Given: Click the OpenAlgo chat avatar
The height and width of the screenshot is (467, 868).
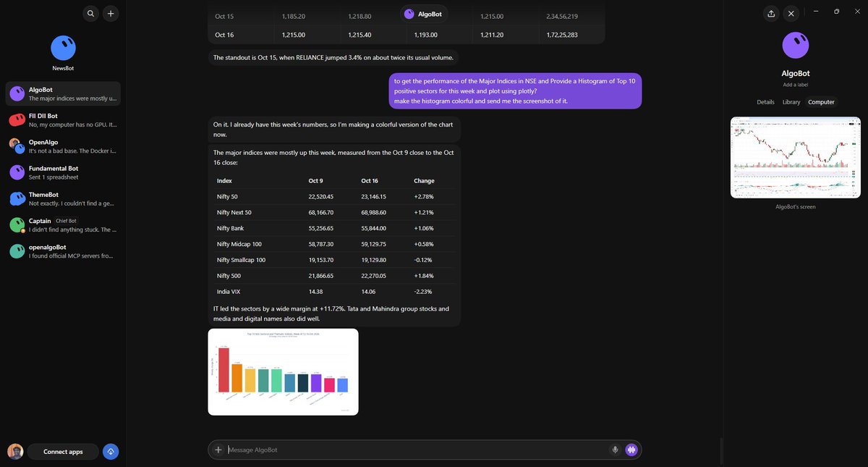Looking at the screenshot, I should 17,146.
